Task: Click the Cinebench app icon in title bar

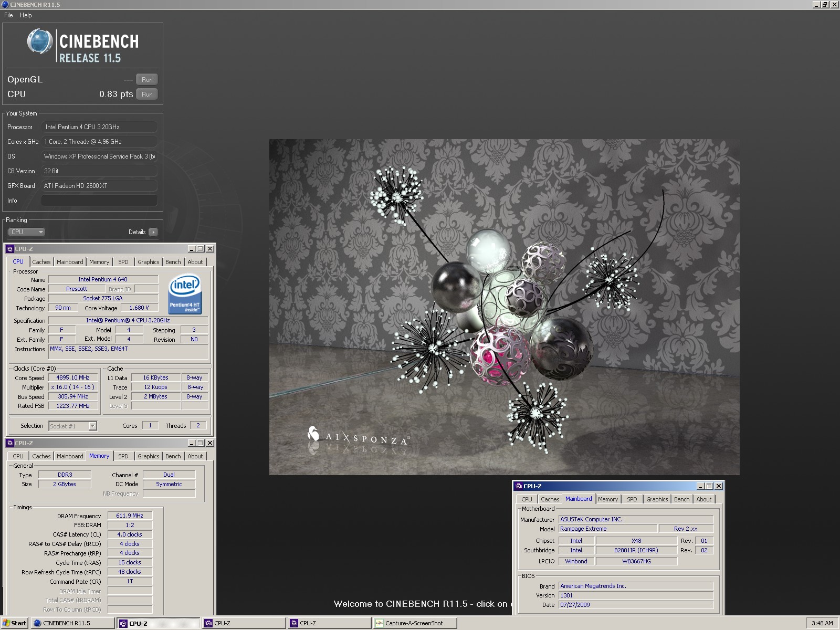Action: (5, 4)
